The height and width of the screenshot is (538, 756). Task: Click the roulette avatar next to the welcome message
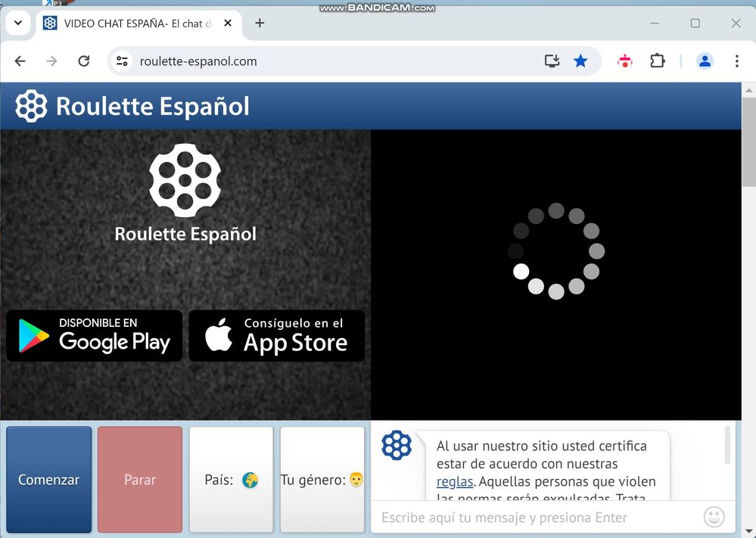point(397,445)
